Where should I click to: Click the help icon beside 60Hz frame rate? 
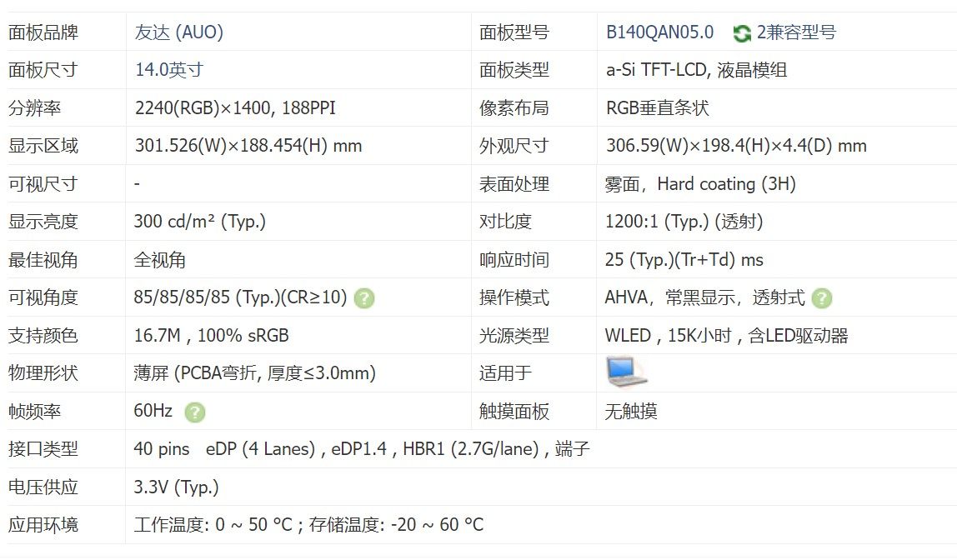[x=194, y=412]
